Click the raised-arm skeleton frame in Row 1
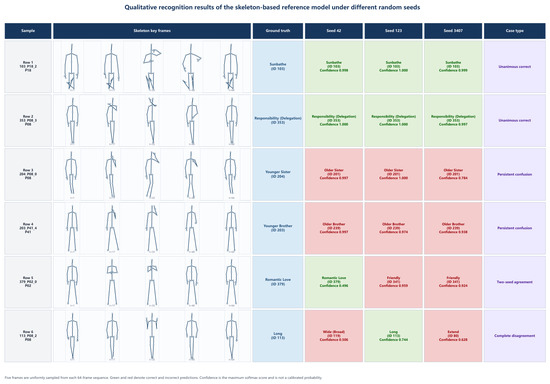 click(x=152, y=67)
